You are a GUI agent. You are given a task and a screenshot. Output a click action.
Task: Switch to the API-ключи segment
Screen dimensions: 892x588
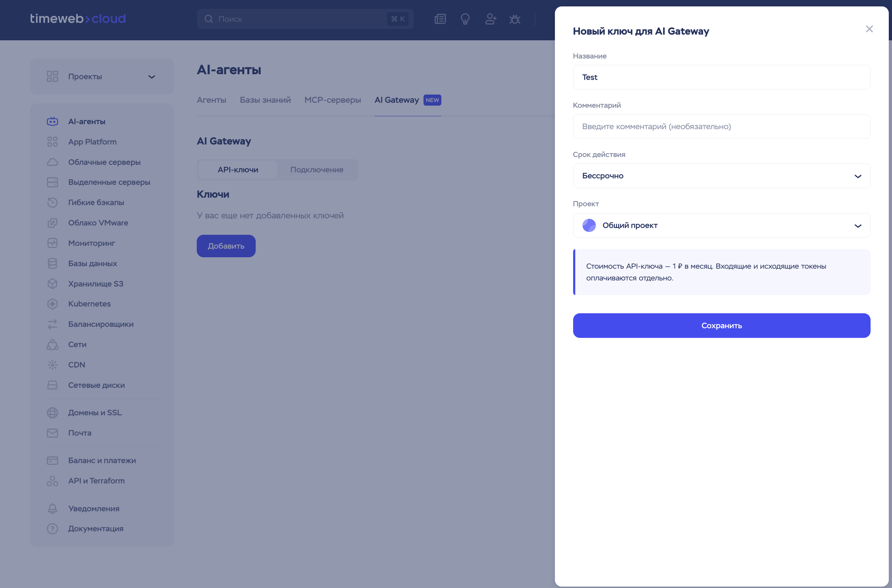coord(238,169)
